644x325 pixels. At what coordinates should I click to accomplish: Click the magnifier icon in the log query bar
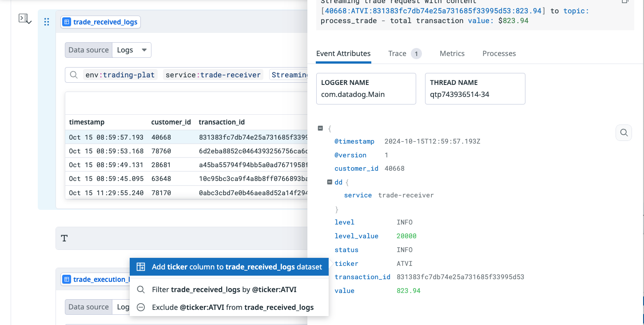74,75
